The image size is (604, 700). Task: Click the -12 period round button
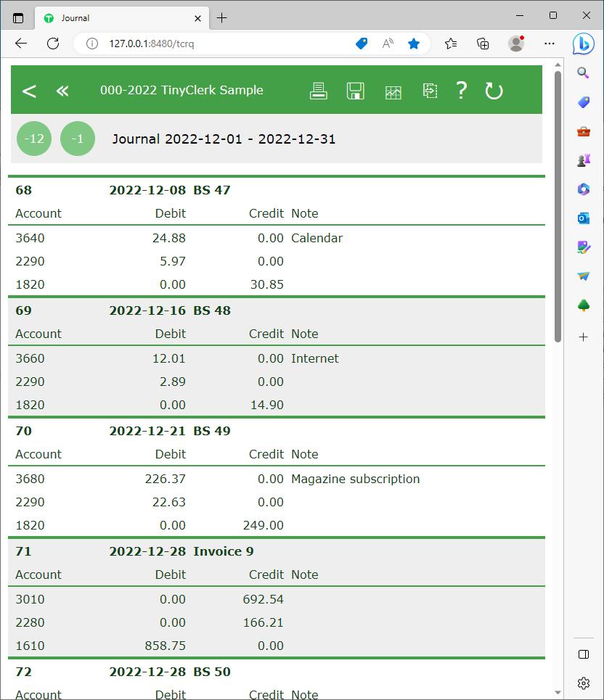coord(34,139)
